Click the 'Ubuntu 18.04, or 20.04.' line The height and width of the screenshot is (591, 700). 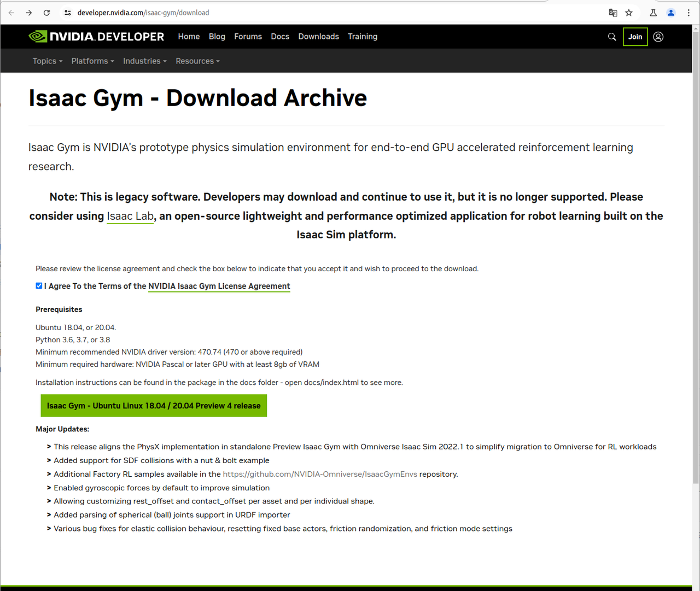point(76,327)
